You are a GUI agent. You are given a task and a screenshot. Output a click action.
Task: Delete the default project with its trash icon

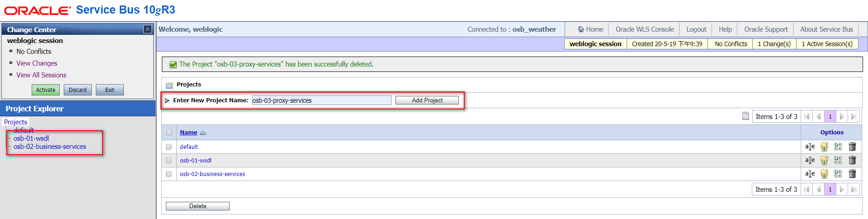pyautogui.click(x=852, y=147)
